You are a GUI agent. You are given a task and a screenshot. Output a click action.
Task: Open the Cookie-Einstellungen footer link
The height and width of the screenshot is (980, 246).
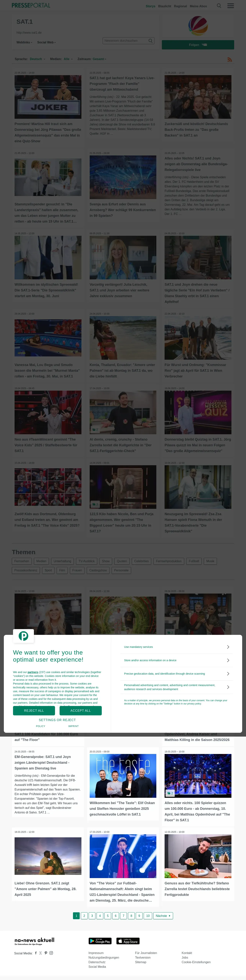[x=196, y=962]
